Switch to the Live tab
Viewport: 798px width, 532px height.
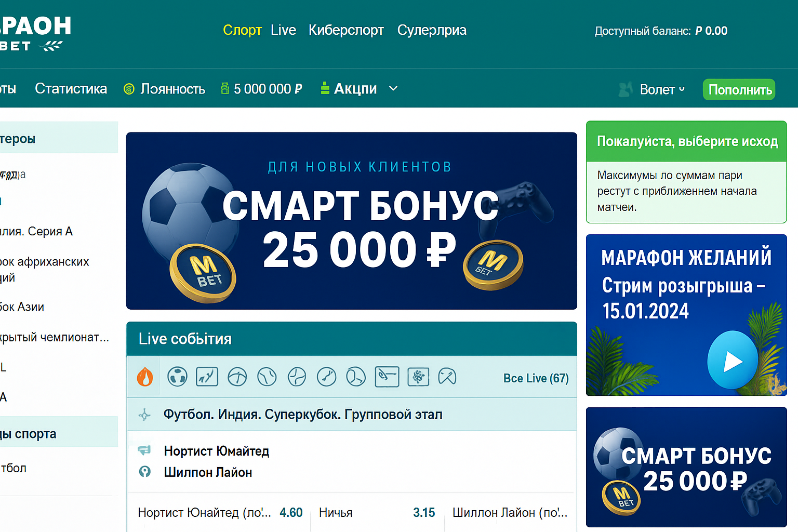[283, 30]
